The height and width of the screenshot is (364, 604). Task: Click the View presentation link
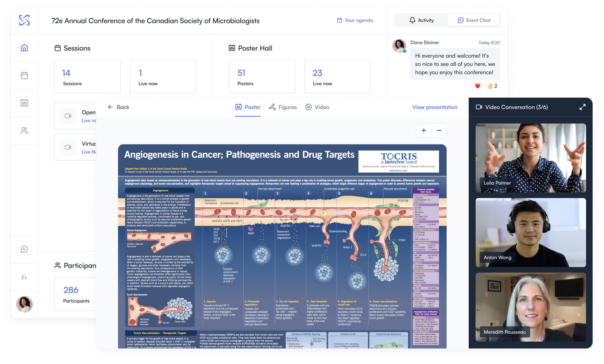pyautogui.click(x=435, y=107)
